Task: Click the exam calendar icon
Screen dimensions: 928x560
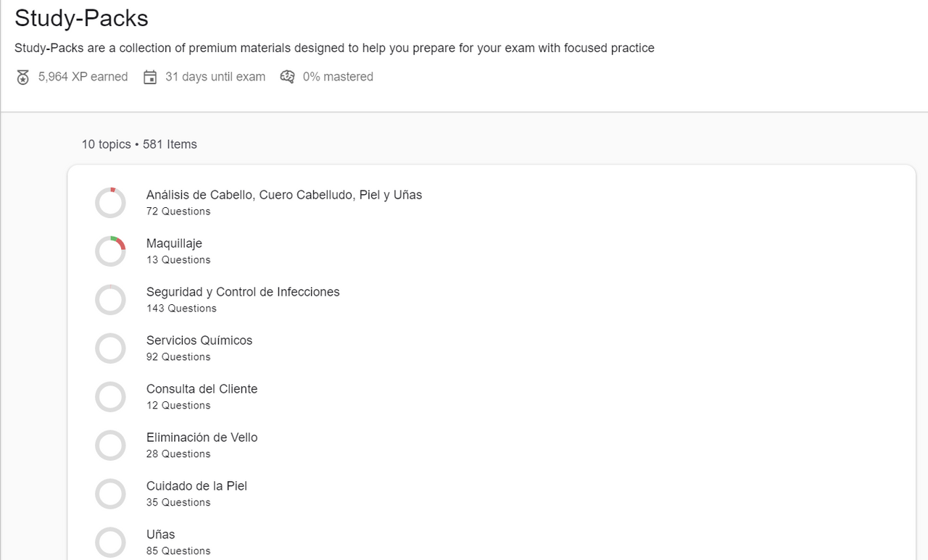Action: click(150, 78)
